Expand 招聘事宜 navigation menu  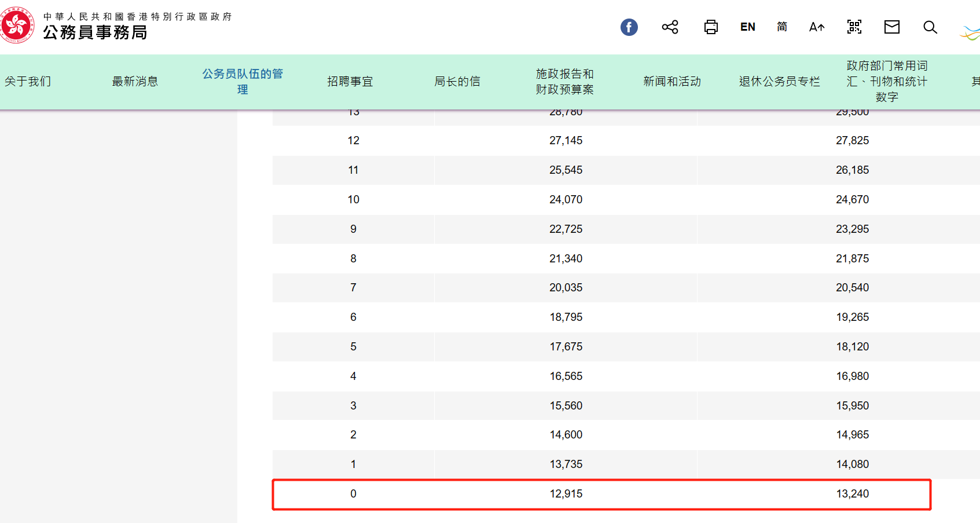click(x=350, y=82)
